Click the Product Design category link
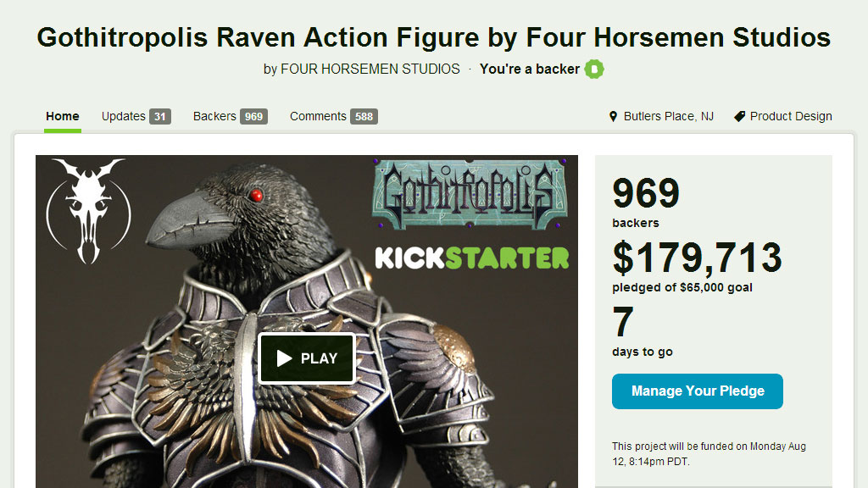This screenshot has width=868, height=488. (x=791, y=116)
